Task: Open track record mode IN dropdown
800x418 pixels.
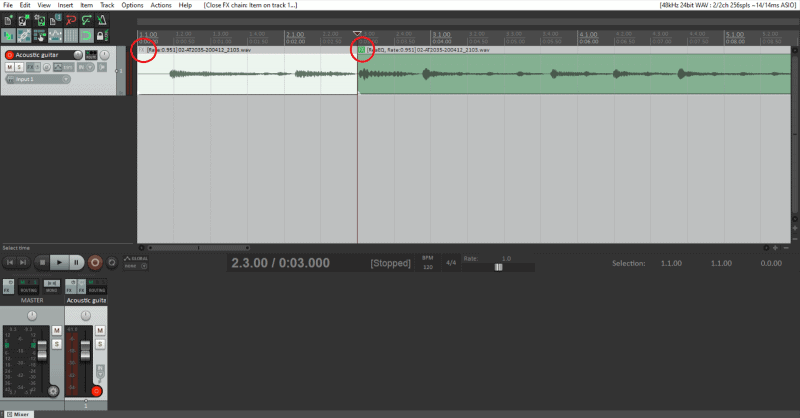Action: pos(85,67)
